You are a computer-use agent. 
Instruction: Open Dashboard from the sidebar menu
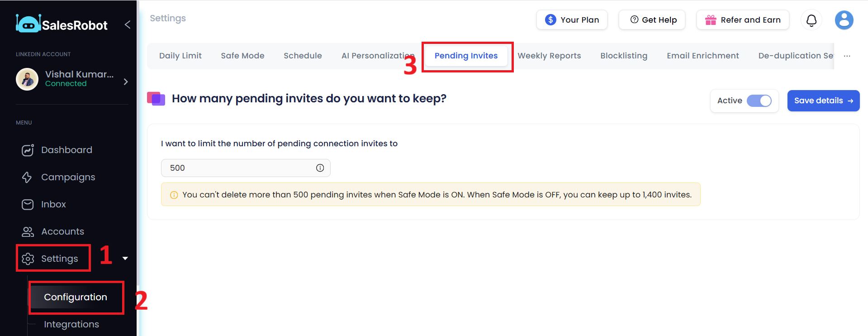click(66, 150)
